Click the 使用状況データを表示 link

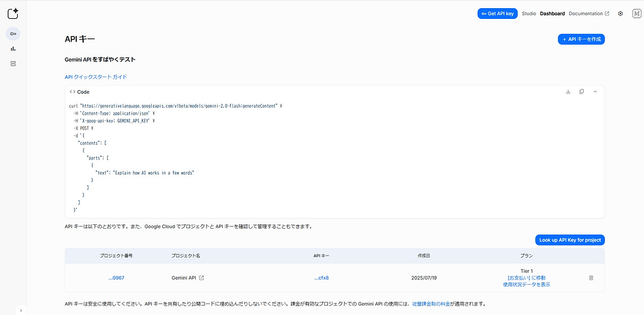[x=526, y=285]
